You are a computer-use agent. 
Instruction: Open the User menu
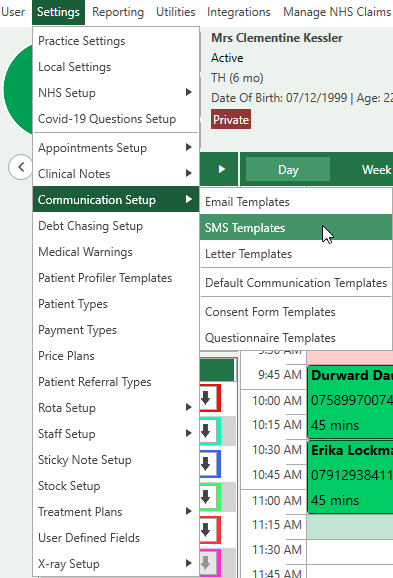(x=13, y=12)
